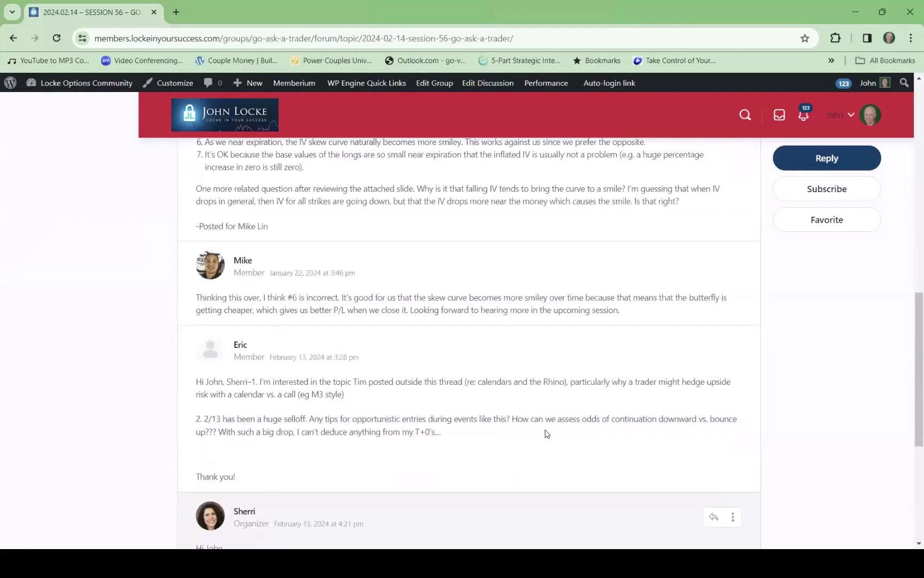Select Auto-login link item
Viewport: 924px width, 578px height.
[609, 83]
